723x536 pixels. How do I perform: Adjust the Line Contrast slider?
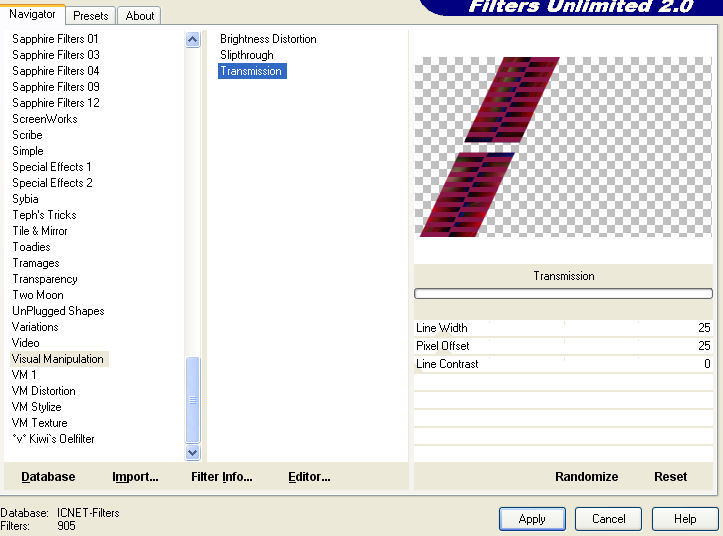tap(563, 364)
